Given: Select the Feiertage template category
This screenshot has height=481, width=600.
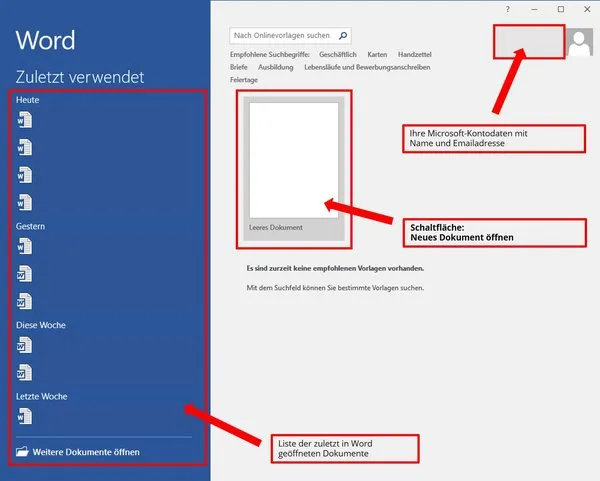Looking at the screenshot, I should 244,80.
